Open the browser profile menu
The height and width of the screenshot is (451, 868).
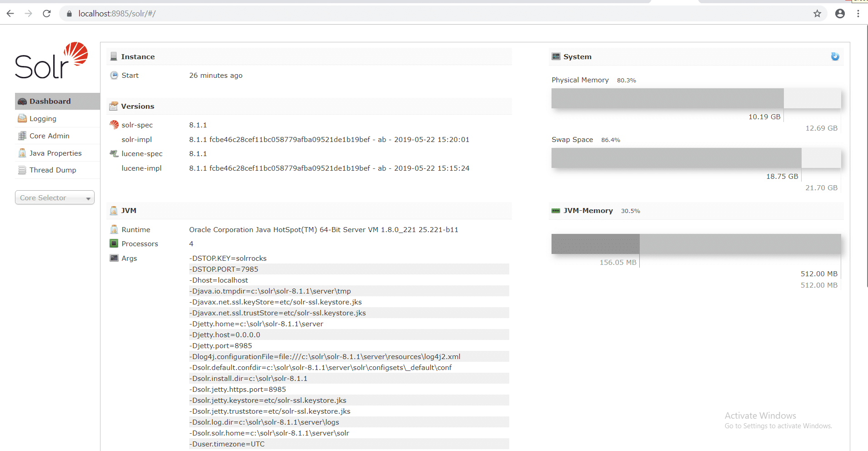click(840, 14)
